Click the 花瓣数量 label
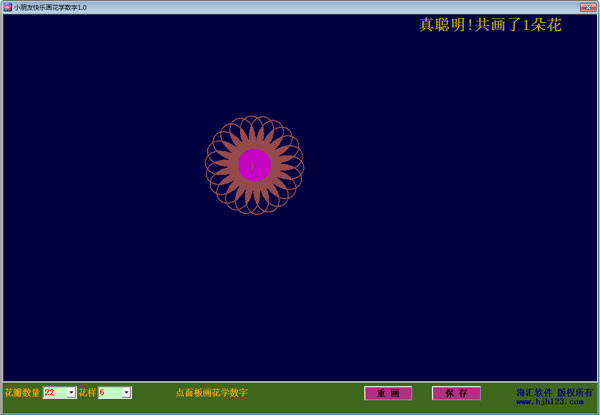This screenshot has width=600, height=415. click(22, 393)
